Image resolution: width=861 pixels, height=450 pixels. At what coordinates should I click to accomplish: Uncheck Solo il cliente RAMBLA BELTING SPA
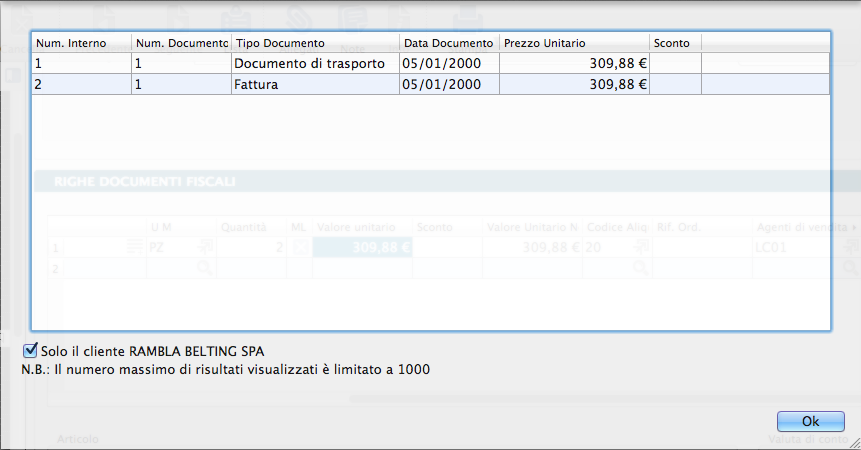coord(30,351)
